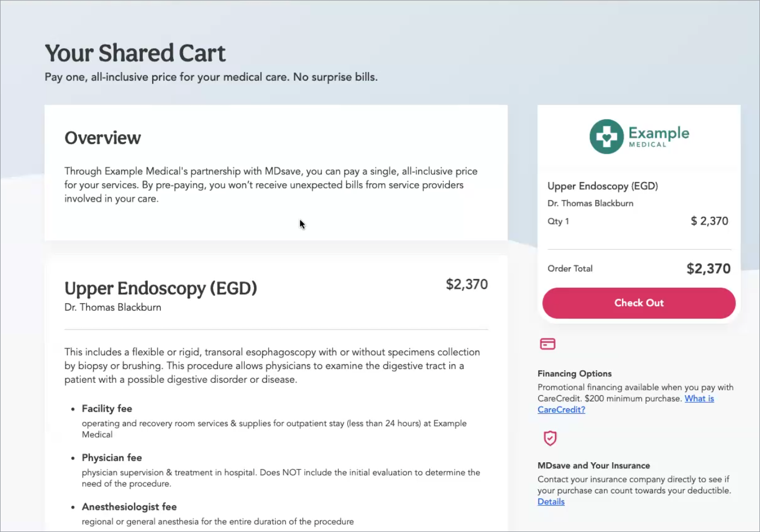Click the Anesthesiologist fee list item
The image size is (760, 532).
tap(129, 506)
